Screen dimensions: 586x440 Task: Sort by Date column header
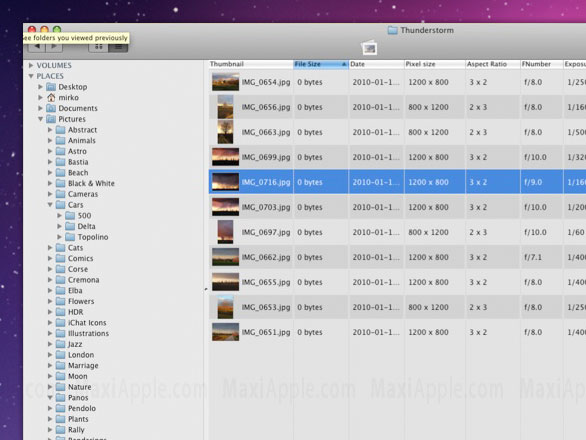point(376,64)
